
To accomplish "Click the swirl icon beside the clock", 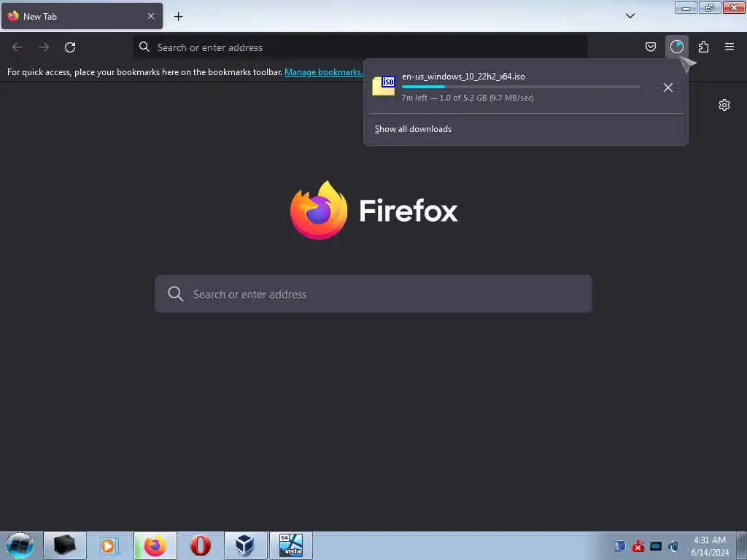I will point(673,546).
